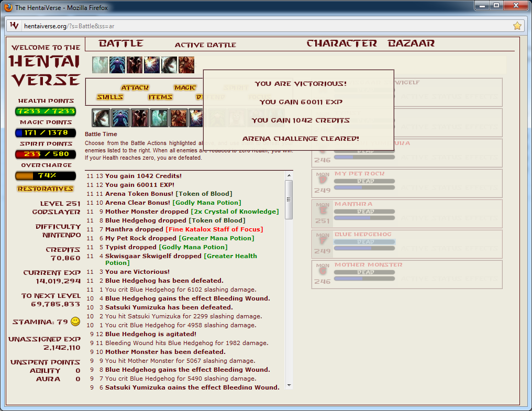The width and height of the screenshot is (532, 411).
Task: Open the Battle menu
Action: [121, 43]
